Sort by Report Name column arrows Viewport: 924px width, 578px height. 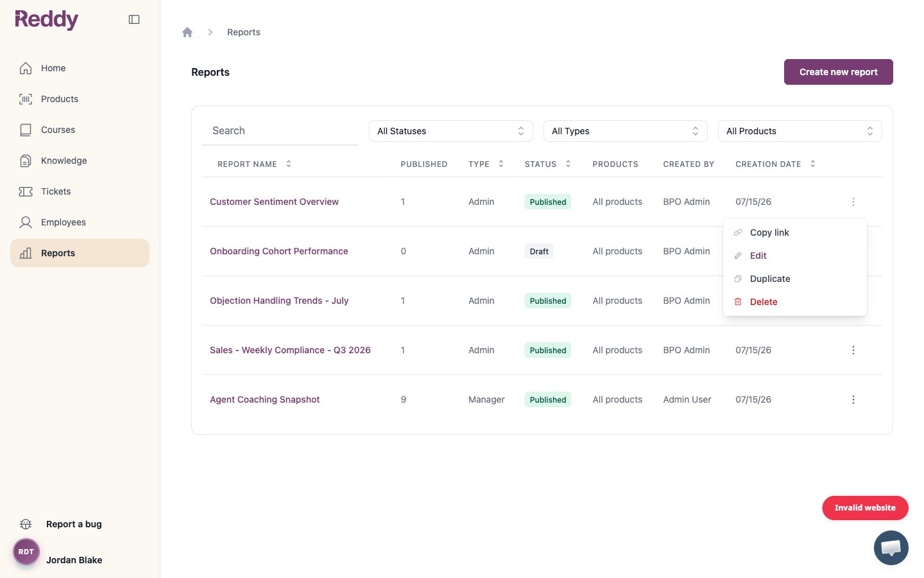(x=289, y=164)
